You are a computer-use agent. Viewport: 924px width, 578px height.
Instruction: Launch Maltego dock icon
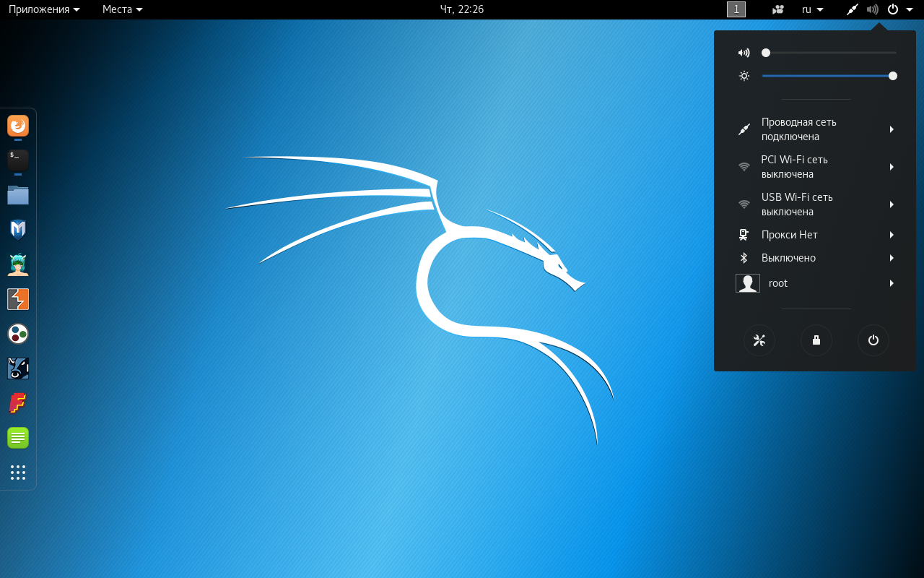click(x=18, y=368)
